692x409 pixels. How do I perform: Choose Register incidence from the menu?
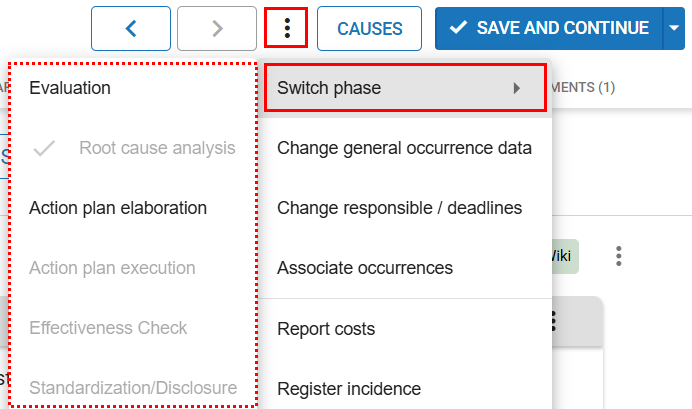349,388
